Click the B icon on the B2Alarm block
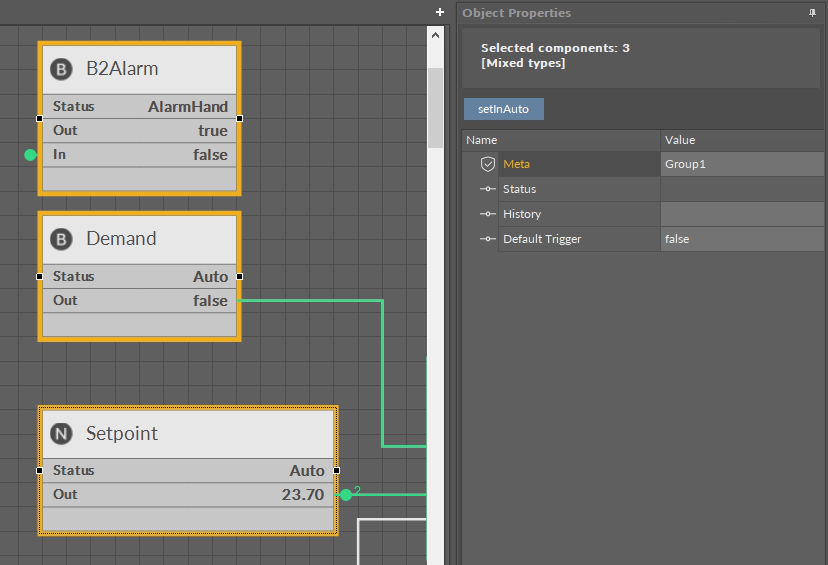The width and height of the screenshot is (828, 565). point(62,69)
